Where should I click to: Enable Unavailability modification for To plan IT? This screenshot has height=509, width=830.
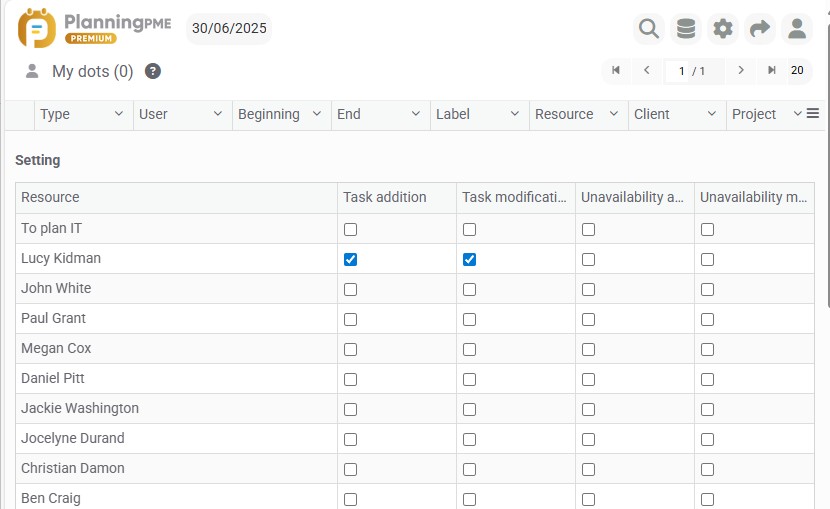[708, 229]
